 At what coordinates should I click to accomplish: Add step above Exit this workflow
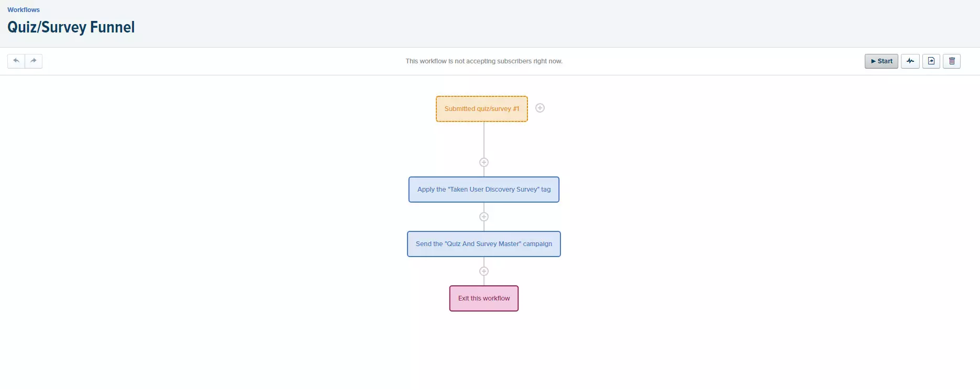click(484, 271)
